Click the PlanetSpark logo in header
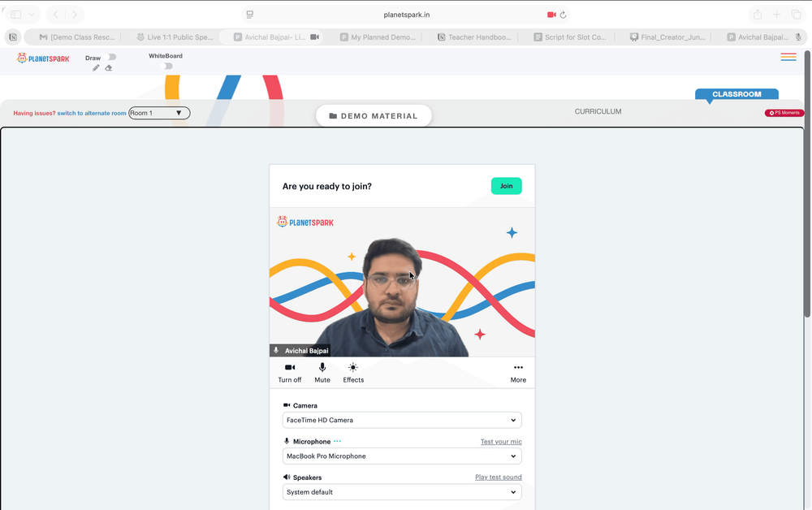 [43, 58]
